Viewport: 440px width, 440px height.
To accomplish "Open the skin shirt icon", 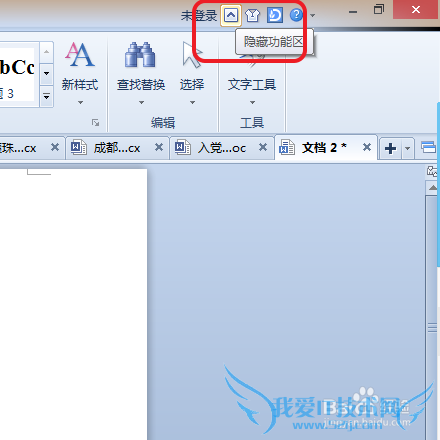I will [252, 15].
